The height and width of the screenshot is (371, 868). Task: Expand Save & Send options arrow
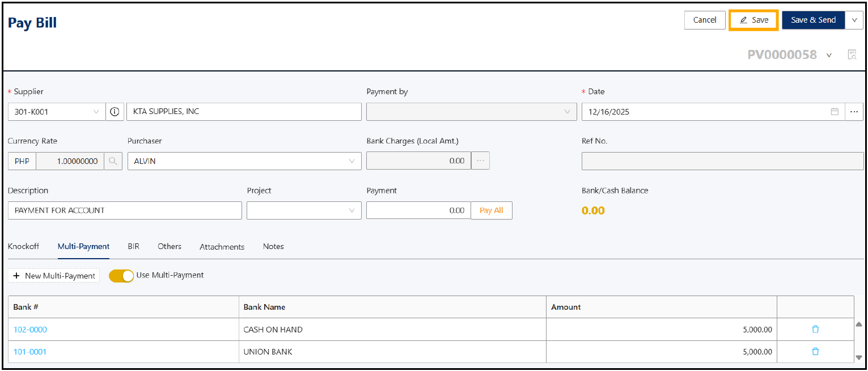854,20
